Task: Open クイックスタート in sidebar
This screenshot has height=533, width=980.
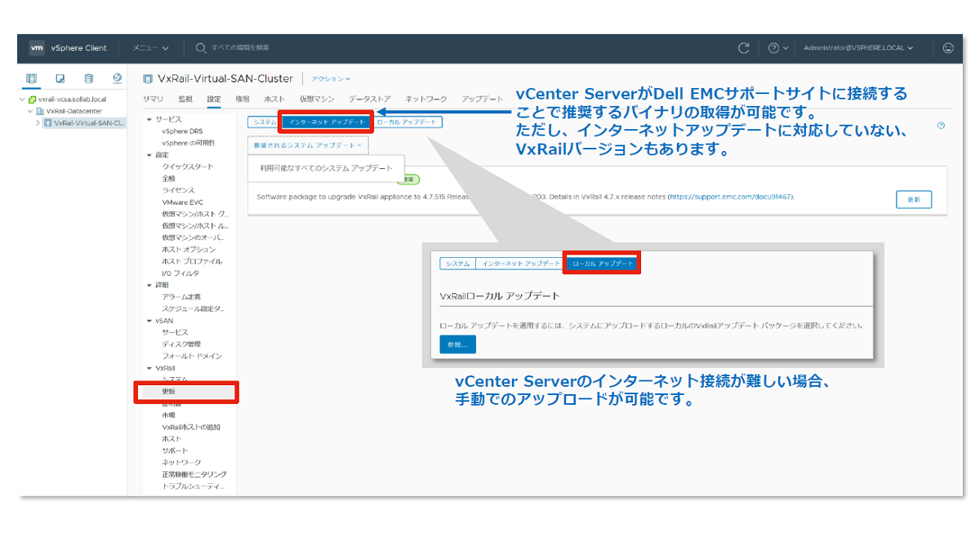Action: point(188,167)
